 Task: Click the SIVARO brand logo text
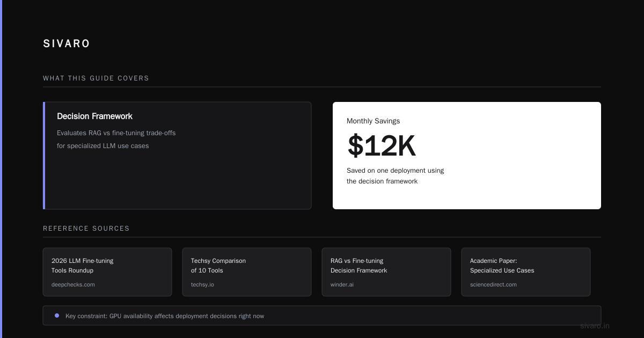pos(67,44)
